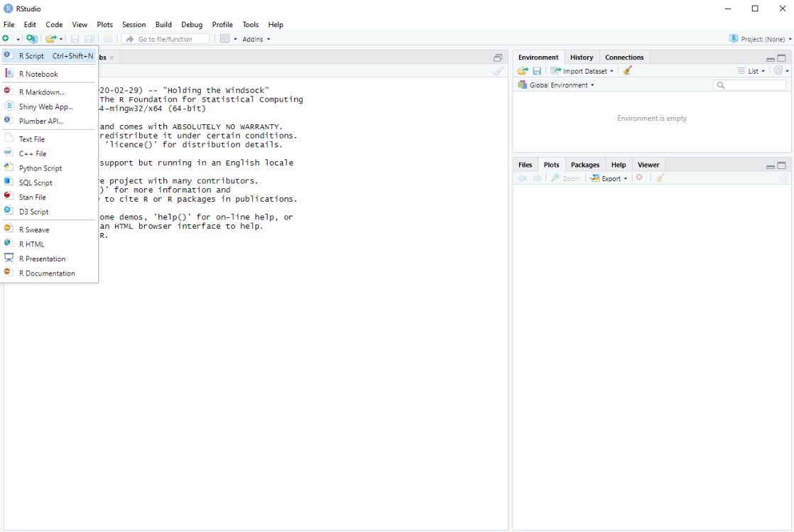Go to previous plot with the back arrow
This screenshot has width=794, height=532.
pos(523,178)
